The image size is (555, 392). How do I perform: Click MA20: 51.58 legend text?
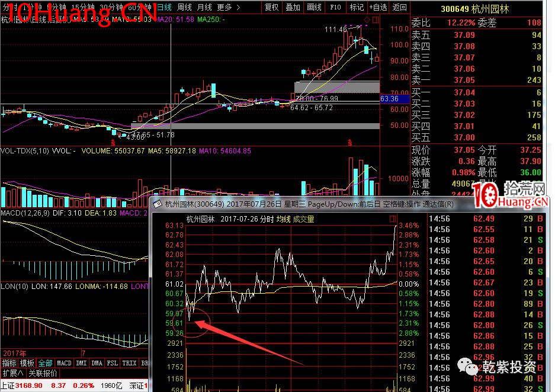[175, 20]
